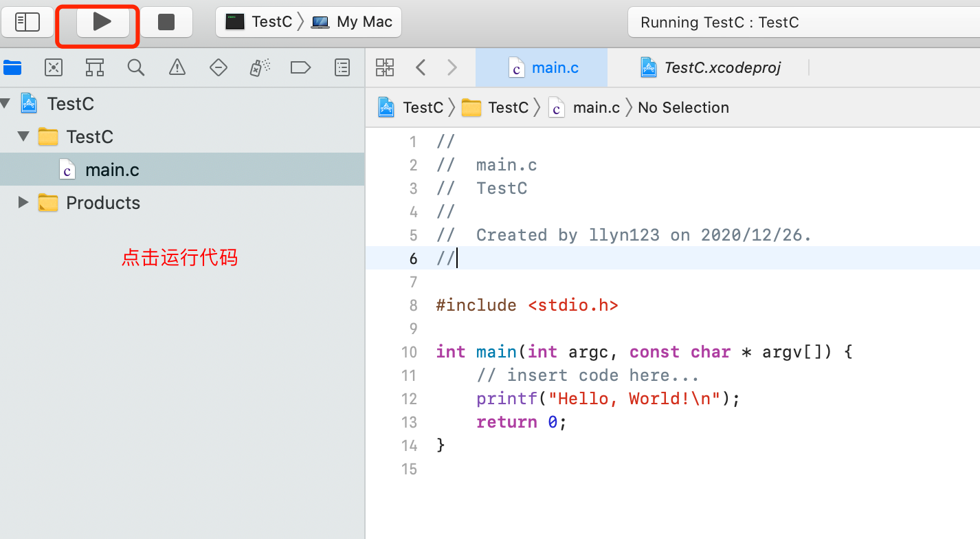Click the #include <stdio.h> line
The width and height of the screenshot is (980, 539).
(527, 305)
